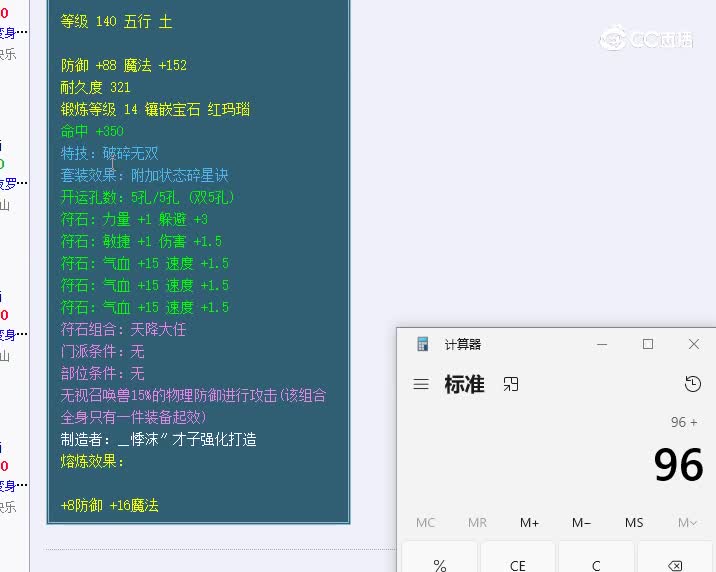This screenshot has width=716, height=572.
Task: Click '防御 +88 魔法 +152' stat line
Action: (124, 65)
